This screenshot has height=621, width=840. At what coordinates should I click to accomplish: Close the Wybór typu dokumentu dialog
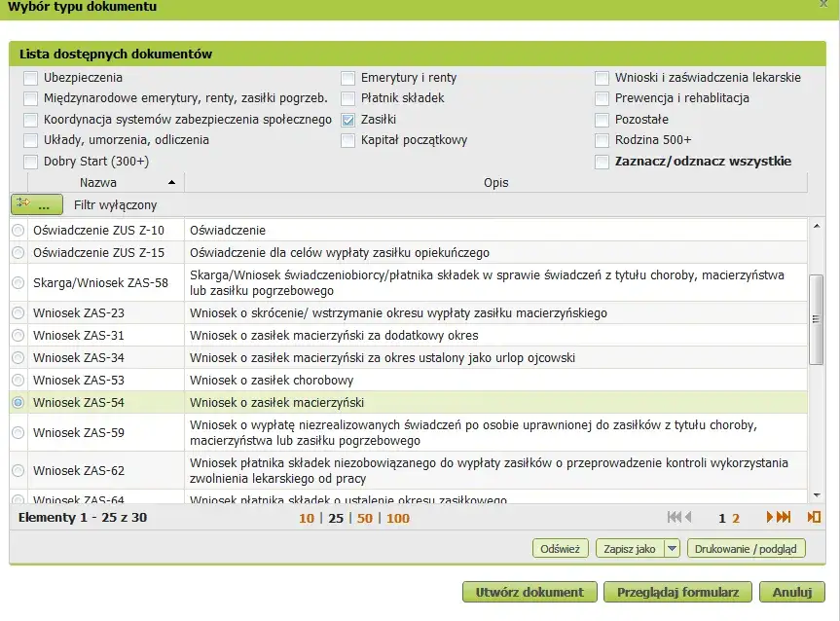pyautogui.click(x=823, y=5)
